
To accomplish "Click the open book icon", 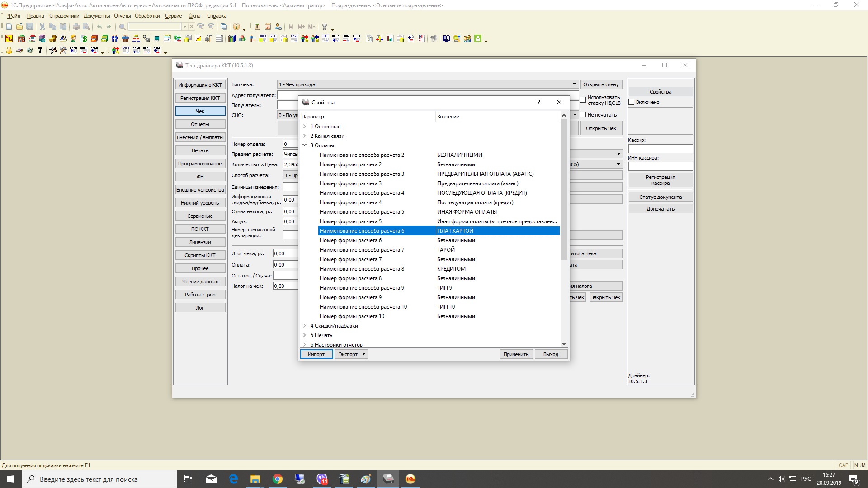I will pos(446,39).
